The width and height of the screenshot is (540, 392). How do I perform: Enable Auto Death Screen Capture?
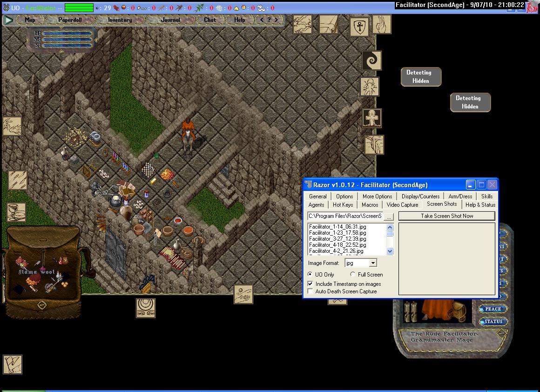(310, 291)
